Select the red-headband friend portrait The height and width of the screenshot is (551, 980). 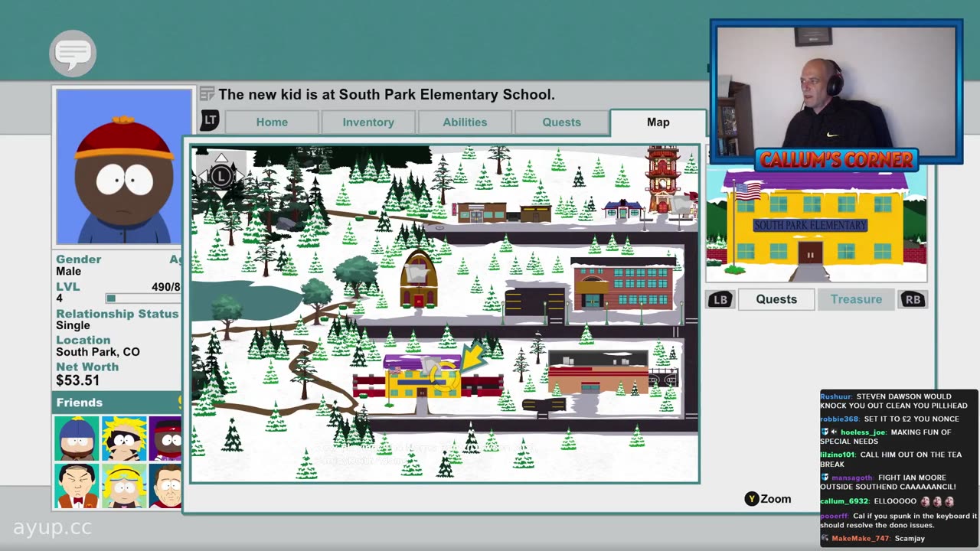pyautogui.click(x=165, y=439)
